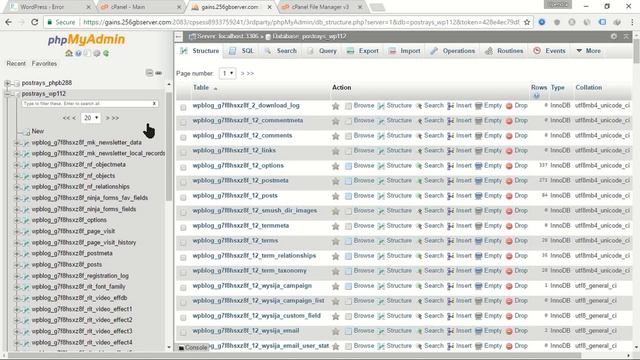Viewport: 640px width, 360px height.
Task: Star the 12_wysija_campaign table
Action: (x=336, y=287)
